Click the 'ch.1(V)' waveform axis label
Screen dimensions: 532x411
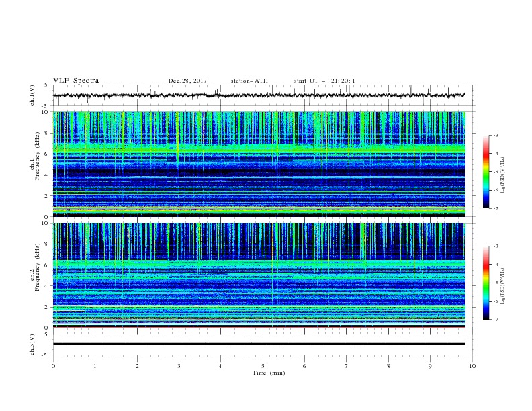pyautogui.click(x=32, y=95)
